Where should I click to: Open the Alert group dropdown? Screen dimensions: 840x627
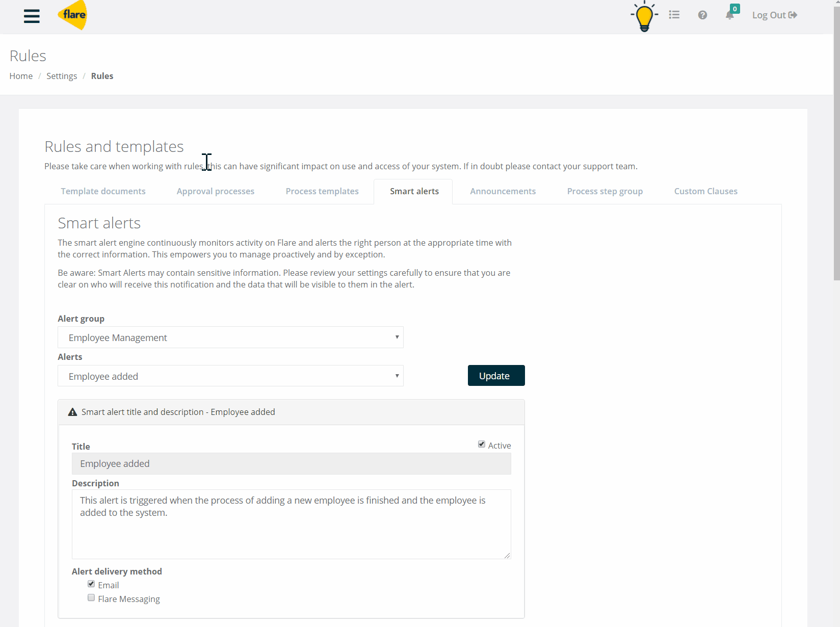230,337
